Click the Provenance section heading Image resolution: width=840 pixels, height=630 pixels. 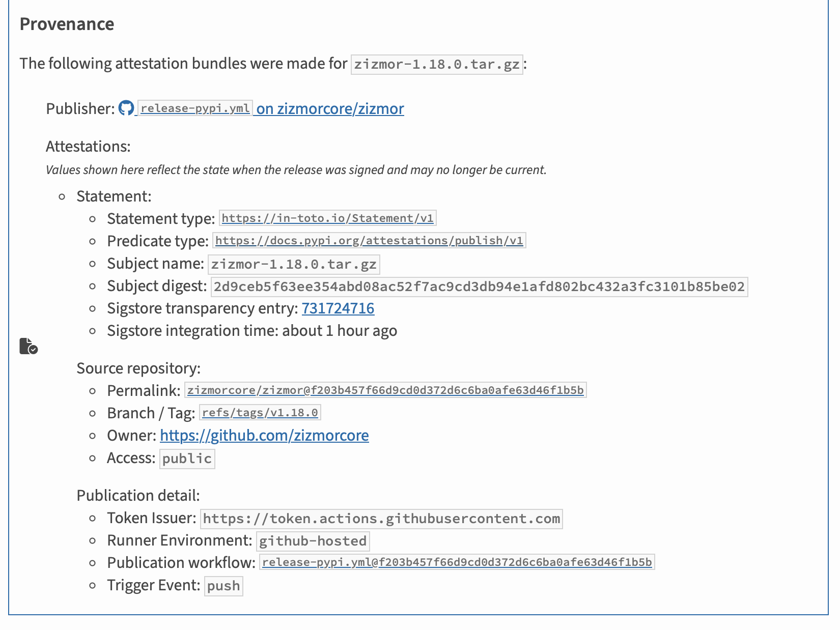pos(67,24)
